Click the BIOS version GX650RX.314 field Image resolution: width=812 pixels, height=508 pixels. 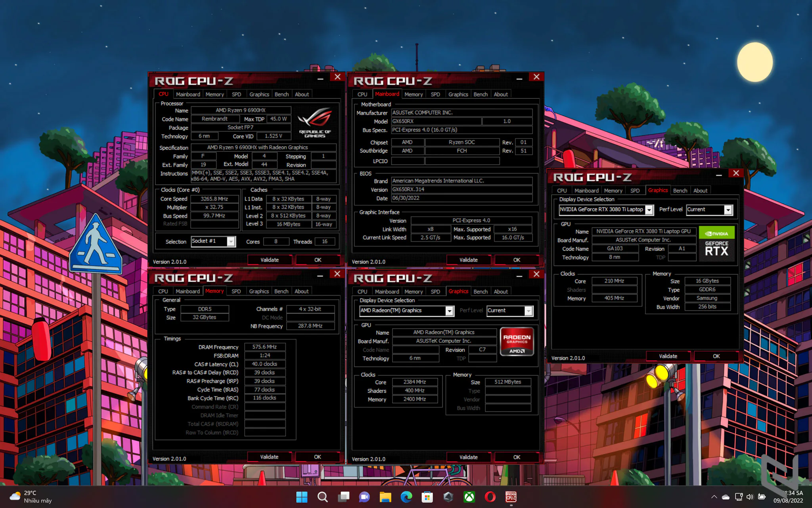462,189
